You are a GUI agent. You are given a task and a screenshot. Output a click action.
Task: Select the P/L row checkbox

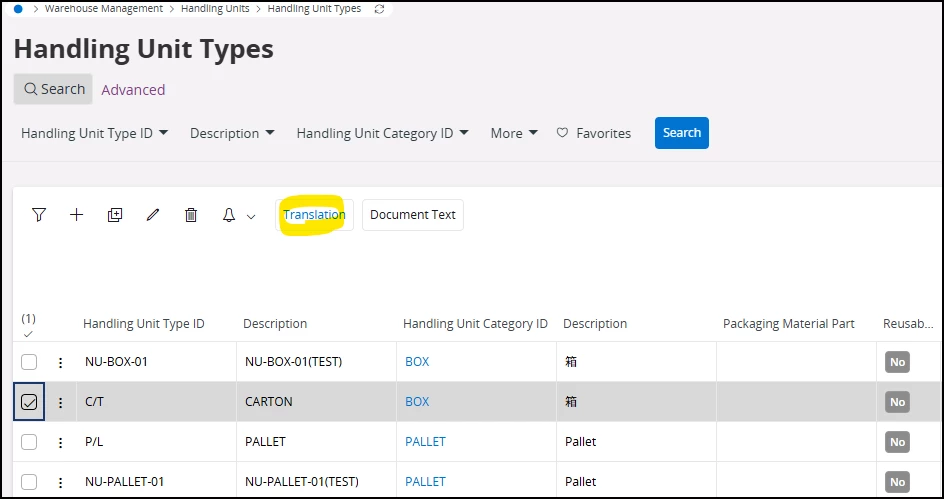point(29,442)
